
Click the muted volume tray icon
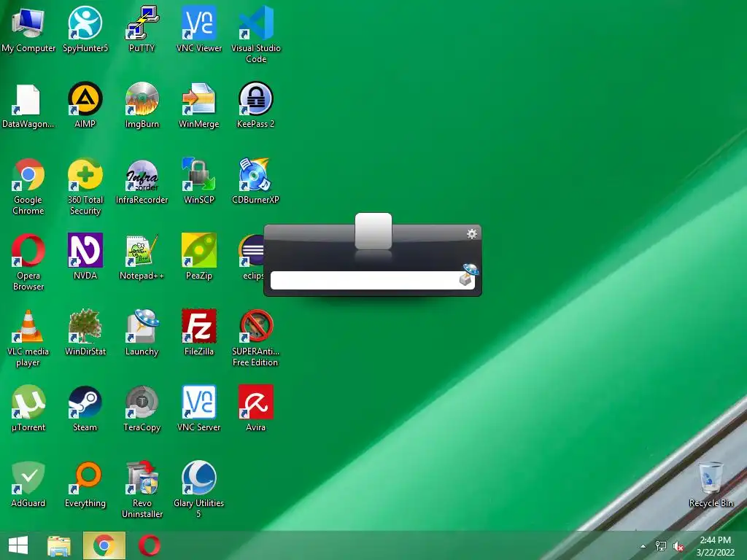[x=678, y=546]
